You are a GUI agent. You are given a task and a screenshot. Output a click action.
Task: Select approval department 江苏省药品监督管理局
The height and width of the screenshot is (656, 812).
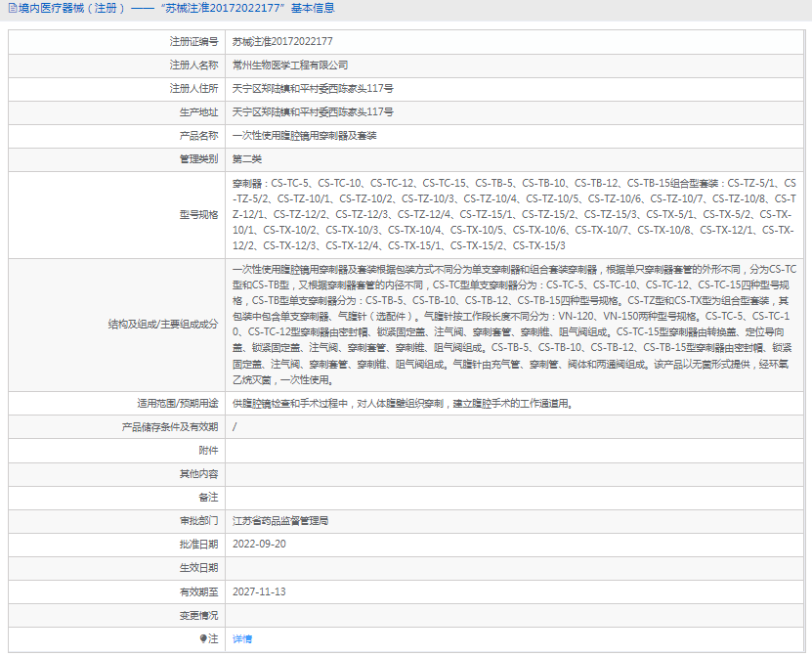coord(280,521)
